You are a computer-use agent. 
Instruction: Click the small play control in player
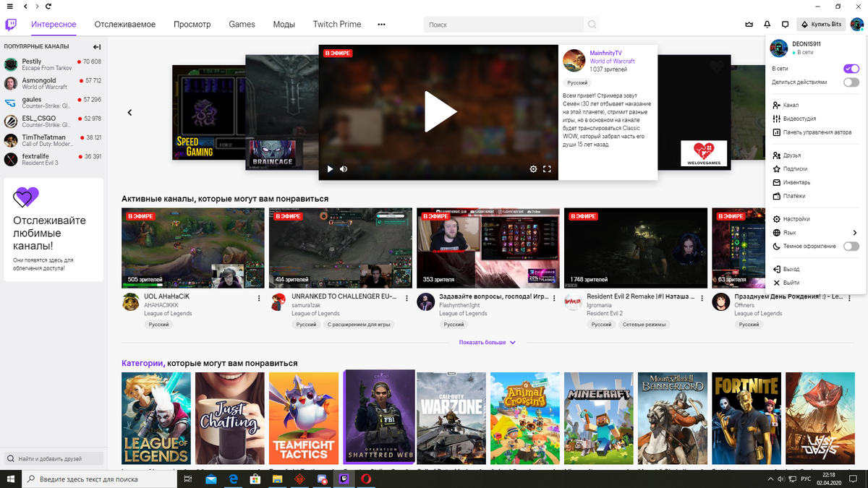pos(330,169)
